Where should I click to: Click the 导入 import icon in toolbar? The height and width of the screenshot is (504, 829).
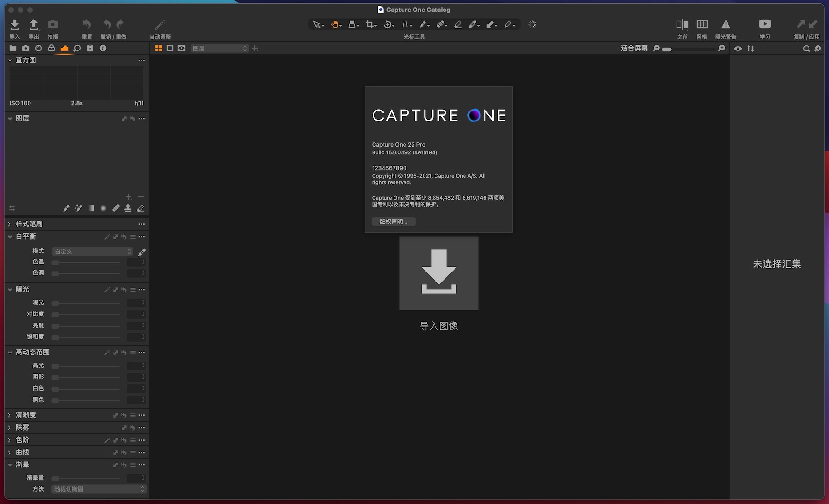15,24
